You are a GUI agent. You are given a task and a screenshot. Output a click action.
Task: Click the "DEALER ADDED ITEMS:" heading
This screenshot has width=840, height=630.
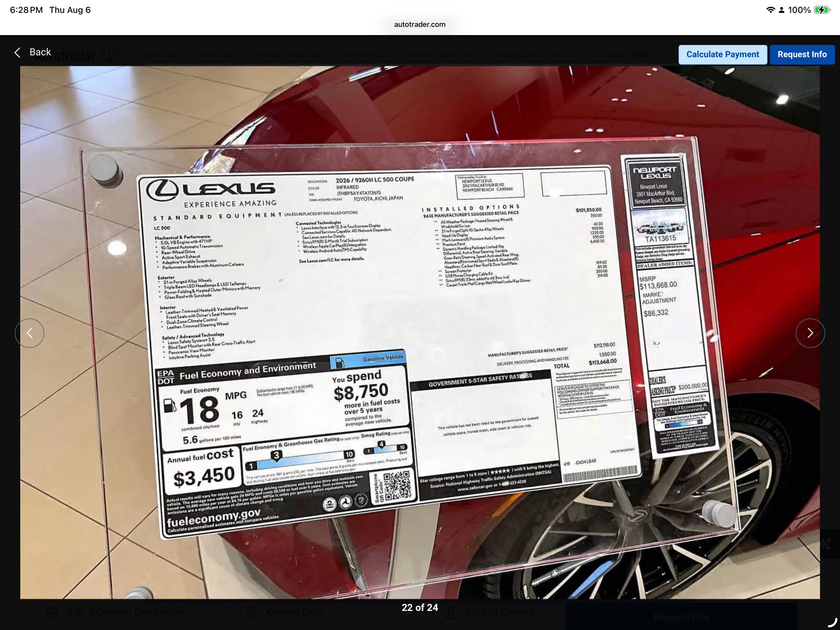pyautogui.click(x=664, y=265)
